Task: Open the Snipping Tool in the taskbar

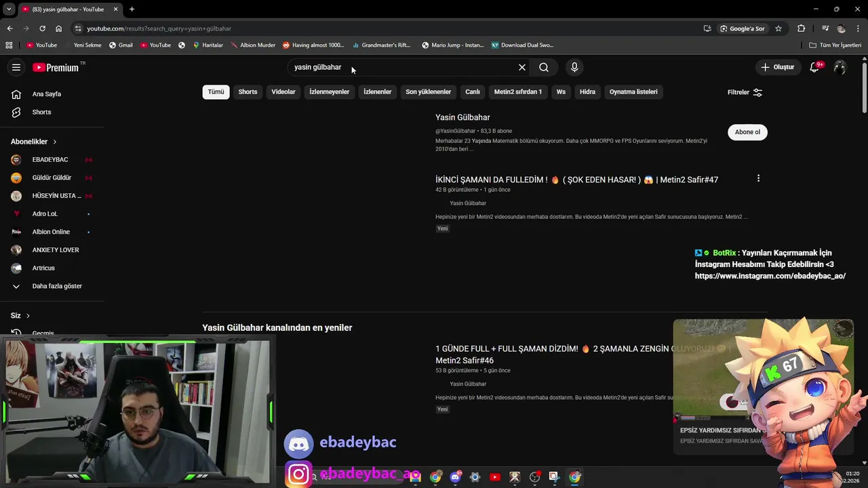Action: coord(554,477)
